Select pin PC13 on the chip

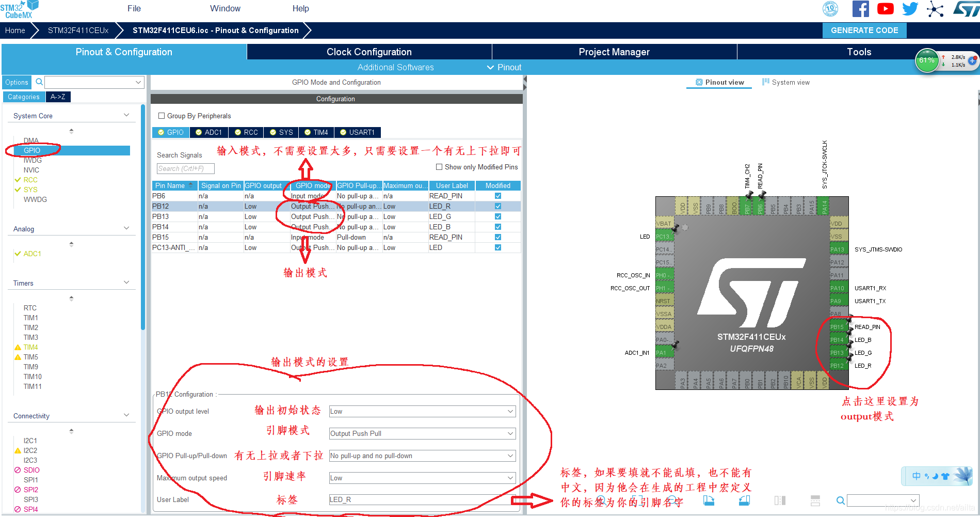(x=665, y=237)
